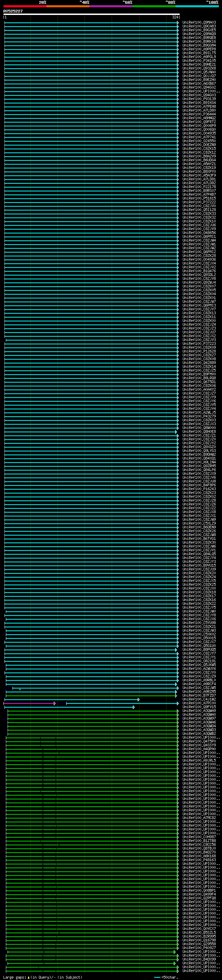Select the UniRef100_Q16798 label
The height and width of the screenshot is (980, 222).
point(199,940)
